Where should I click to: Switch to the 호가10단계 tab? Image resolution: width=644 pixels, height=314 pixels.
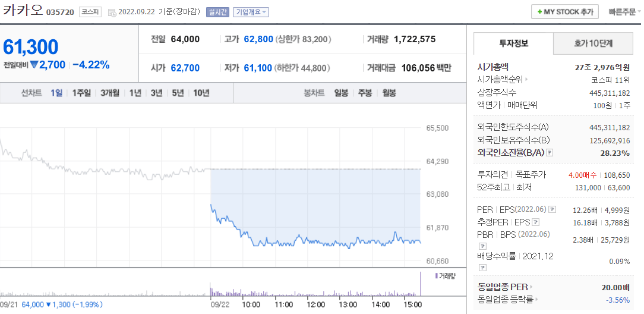tap(593, 43)
